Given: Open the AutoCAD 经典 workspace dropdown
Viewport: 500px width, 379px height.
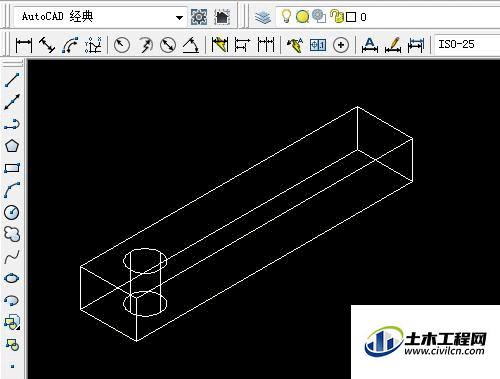Looking at the screenshot, I should 180,17.
